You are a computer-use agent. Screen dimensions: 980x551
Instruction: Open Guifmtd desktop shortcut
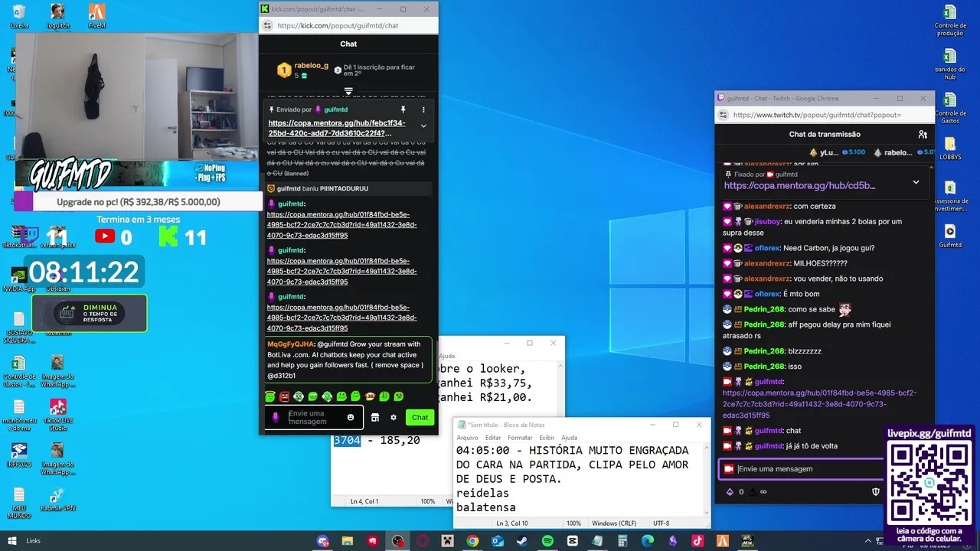[x=949, y=235]
